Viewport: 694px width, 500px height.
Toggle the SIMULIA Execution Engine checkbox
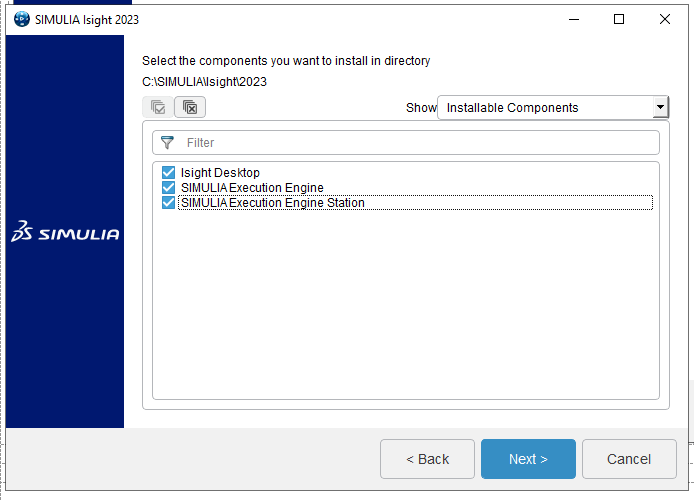click(168, 187)
